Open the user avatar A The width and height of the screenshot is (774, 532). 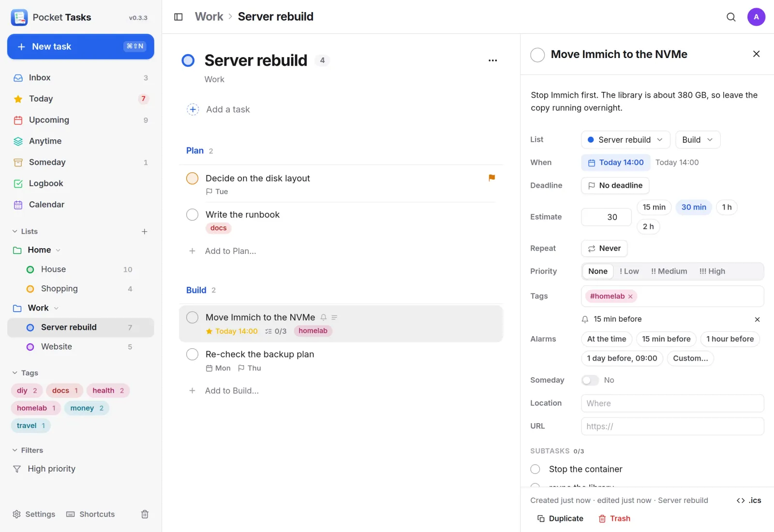click(756, 17)
